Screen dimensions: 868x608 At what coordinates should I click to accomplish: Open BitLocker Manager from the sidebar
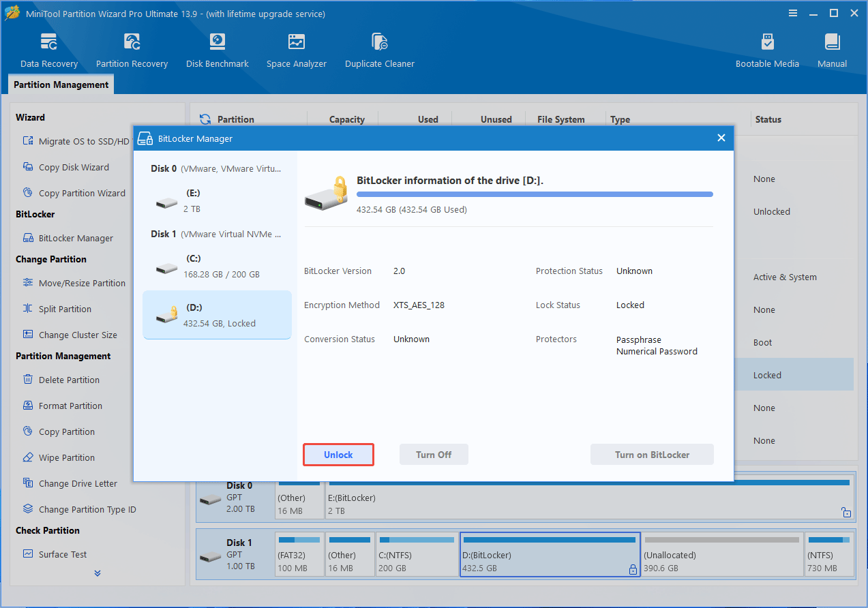click(x=68, y=238)
